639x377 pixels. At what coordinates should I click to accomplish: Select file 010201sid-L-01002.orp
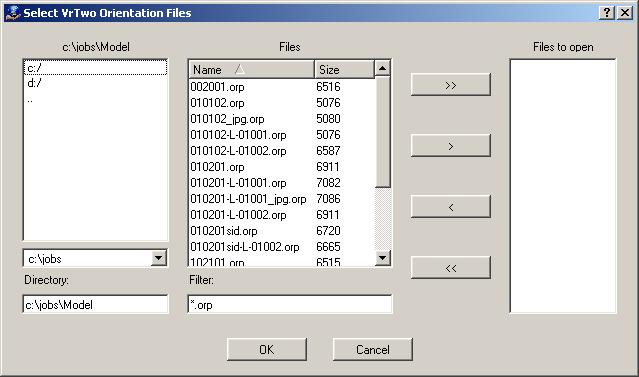coord(245,247)
